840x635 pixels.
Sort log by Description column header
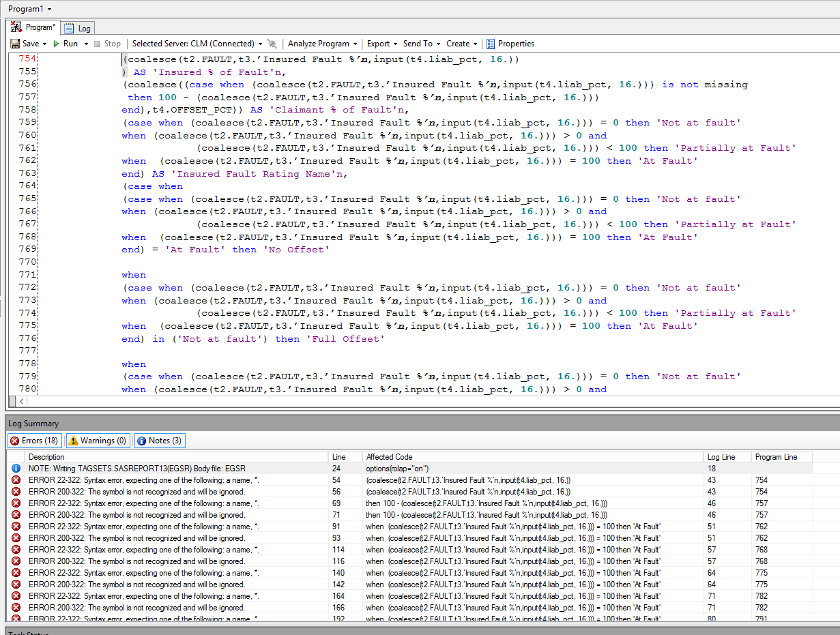[46, 457]
